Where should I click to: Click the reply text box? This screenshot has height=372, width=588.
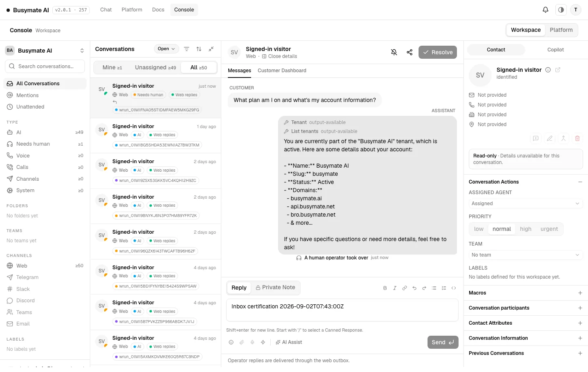pyautogui.click(x=342, y=310)
